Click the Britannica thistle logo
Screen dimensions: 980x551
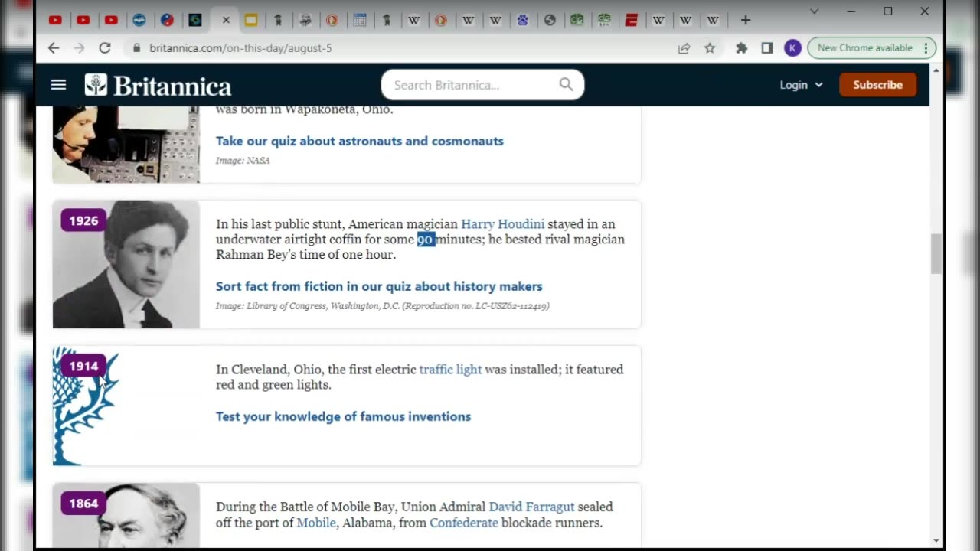(96, 85)
